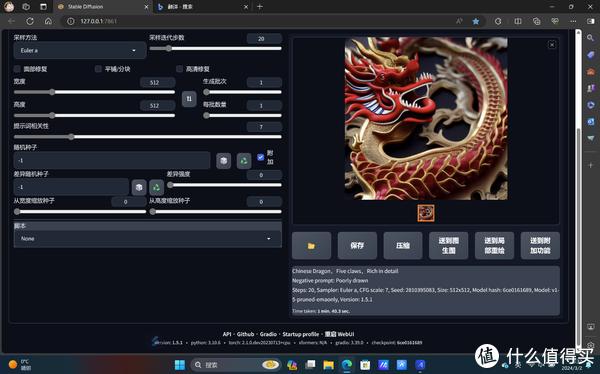
Task: Expand the 脚本 None dropdown
Action: click(x=148, y=238)
